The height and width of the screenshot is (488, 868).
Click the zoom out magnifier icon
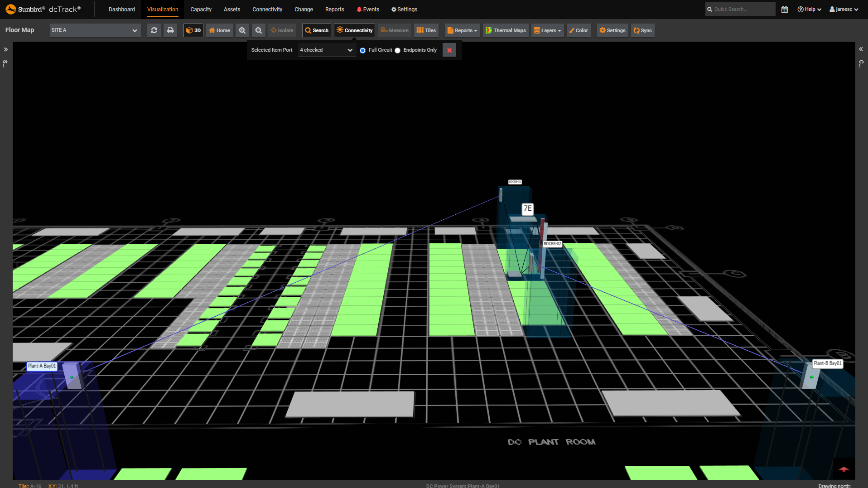pos(259,30)
